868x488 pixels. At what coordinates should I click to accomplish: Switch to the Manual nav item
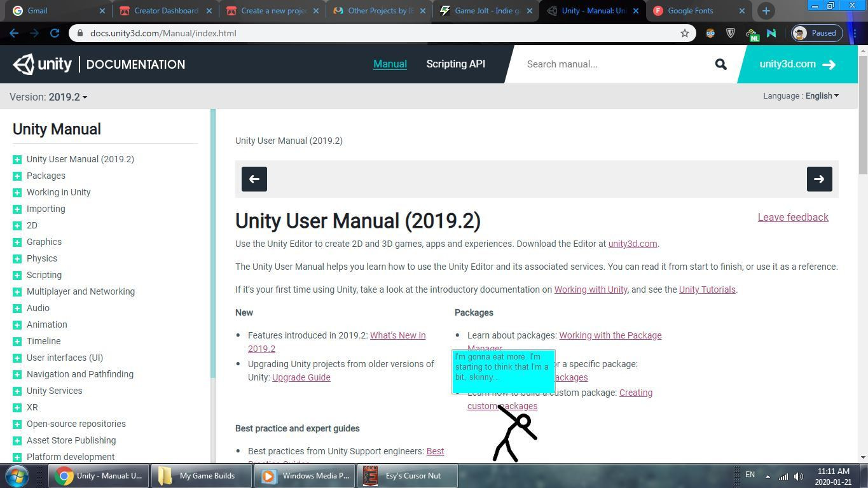pyautogui.click(x=390, y=64)
